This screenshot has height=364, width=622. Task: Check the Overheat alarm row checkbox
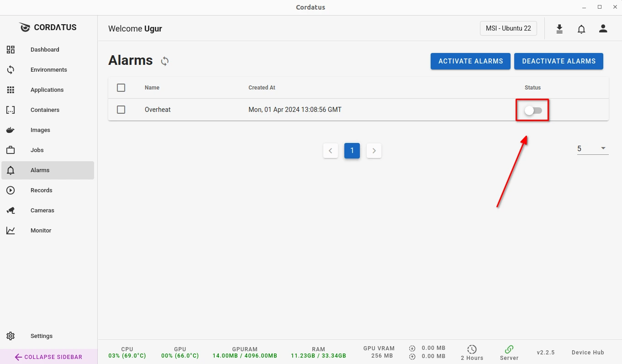pos(121,110)
